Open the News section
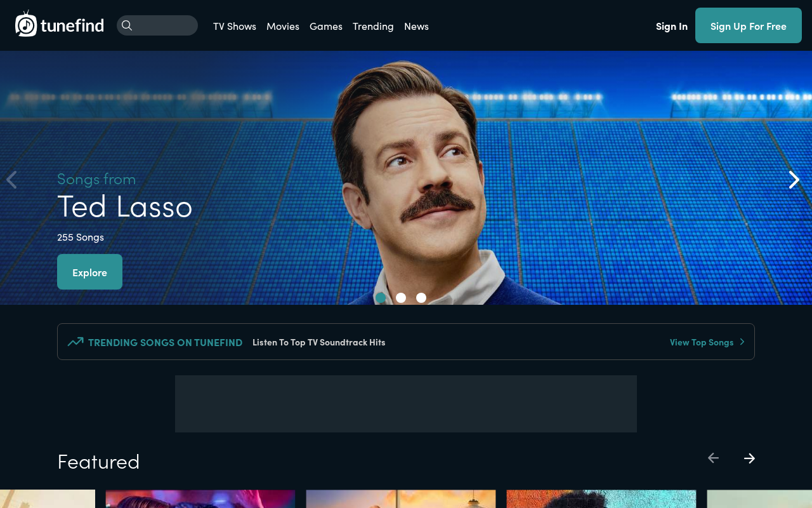This screenshot has width=812, height=508. click(416, 26)
